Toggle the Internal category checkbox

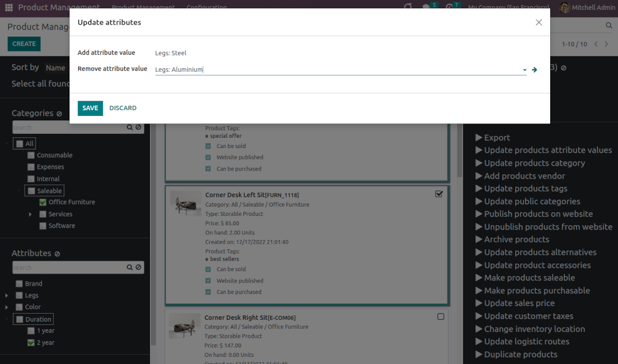(x=31, y=179)
